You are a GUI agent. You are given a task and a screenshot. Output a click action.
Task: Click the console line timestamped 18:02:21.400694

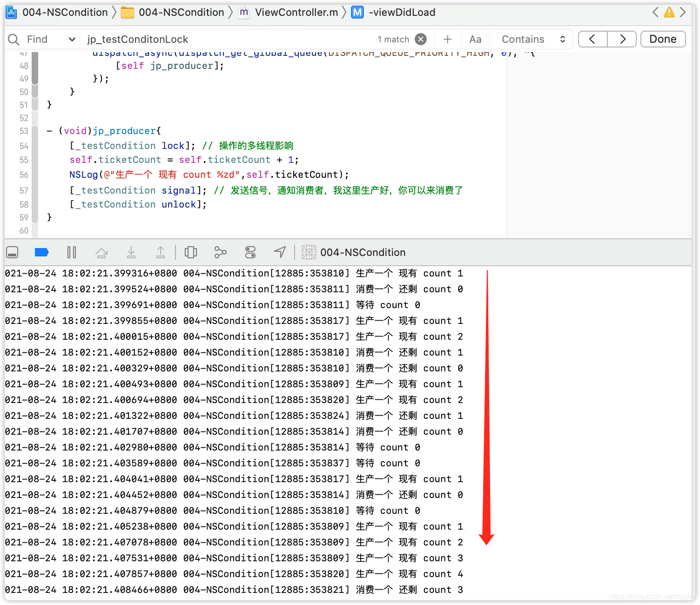[234, 400]
